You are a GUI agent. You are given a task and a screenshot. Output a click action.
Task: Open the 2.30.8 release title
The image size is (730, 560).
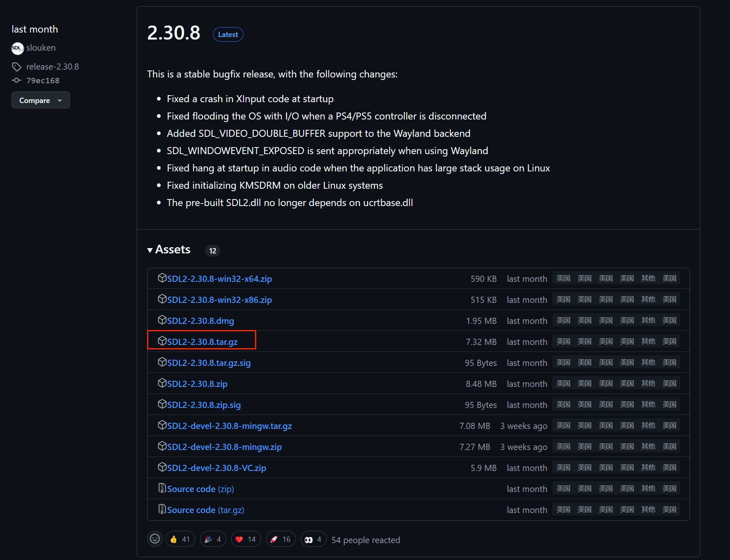point(173,33)
